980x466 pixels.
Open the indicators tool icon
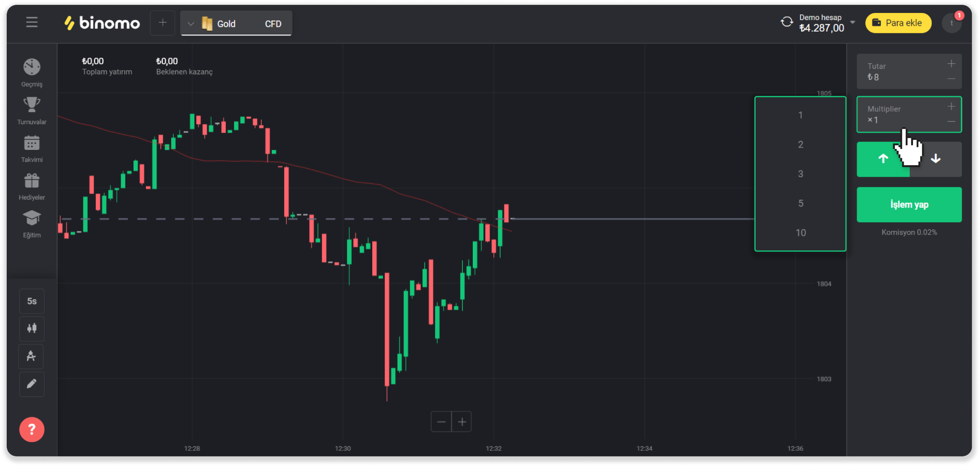(x=32, y=356)
